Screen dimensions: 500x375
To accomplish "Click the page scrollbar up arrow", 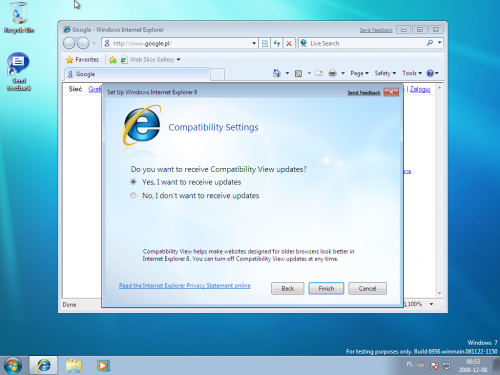I will tap(439, 88).
